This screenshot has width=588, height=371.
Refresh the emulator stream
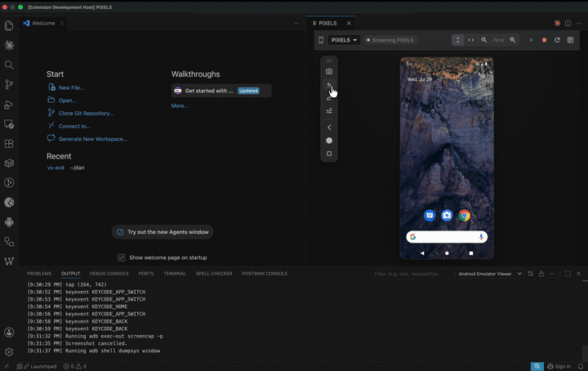pos(557,40)
